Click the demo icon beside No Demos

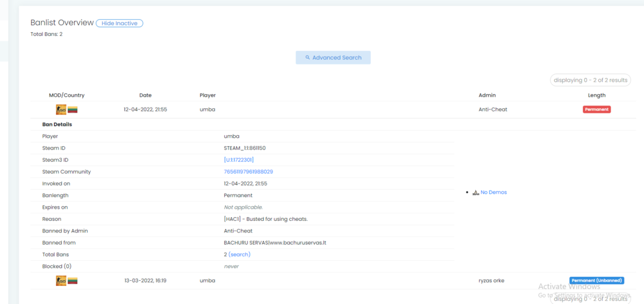476,193
